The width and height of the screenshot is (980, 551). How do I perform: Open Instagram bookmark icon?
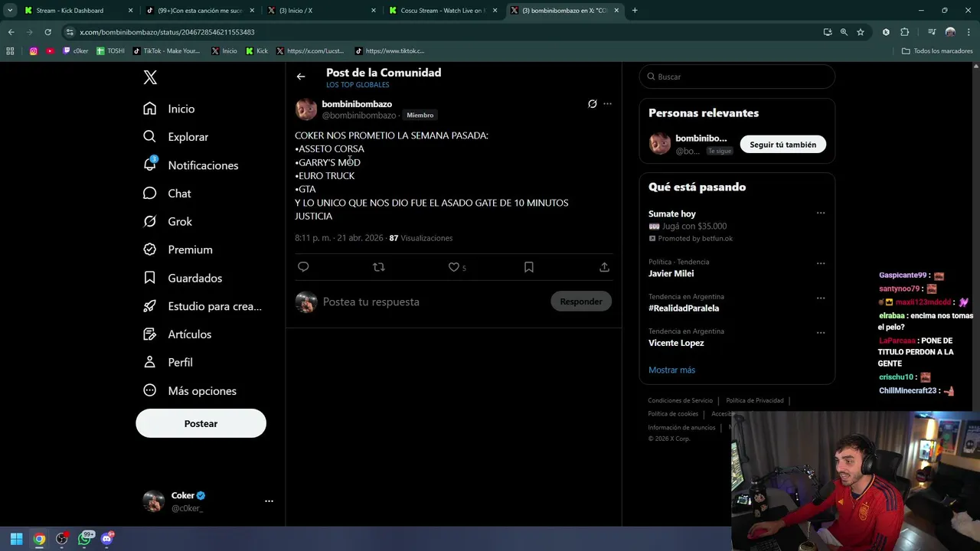click(34, 51)
